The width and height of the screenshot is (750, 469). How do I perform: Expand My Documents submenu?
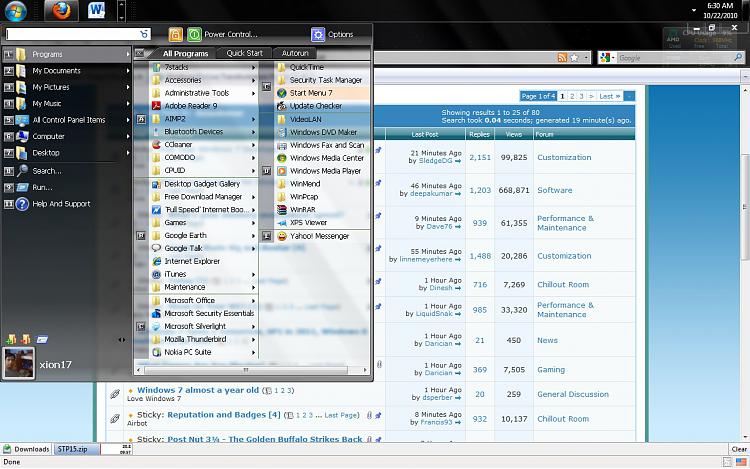(128, 71)
